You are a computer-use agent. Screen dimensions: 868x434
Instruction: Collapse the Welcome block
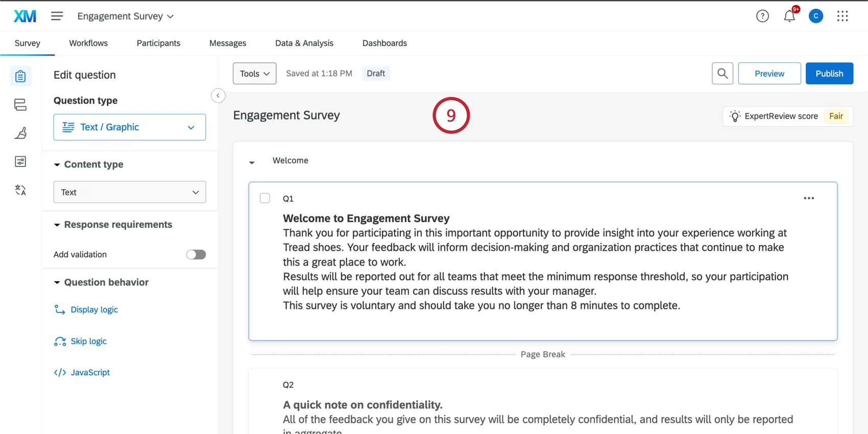click(252, 162)
